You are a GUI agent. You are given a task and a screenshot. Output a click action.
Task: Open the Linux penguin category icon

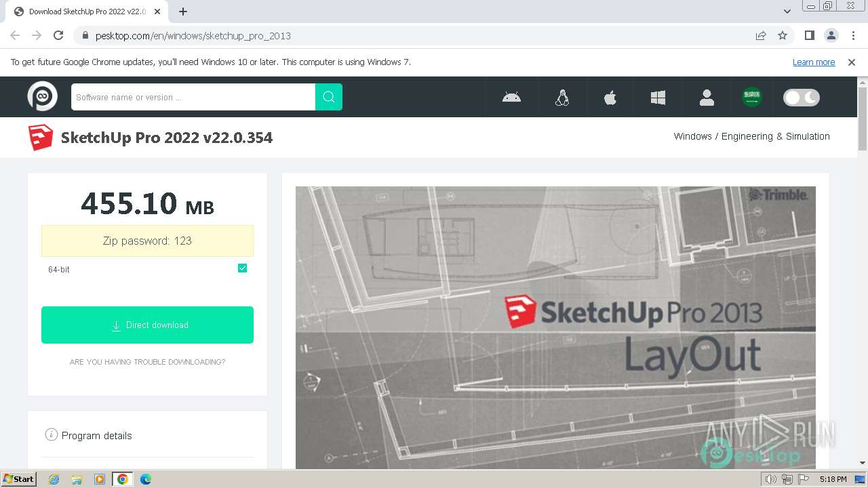point(561,98)
